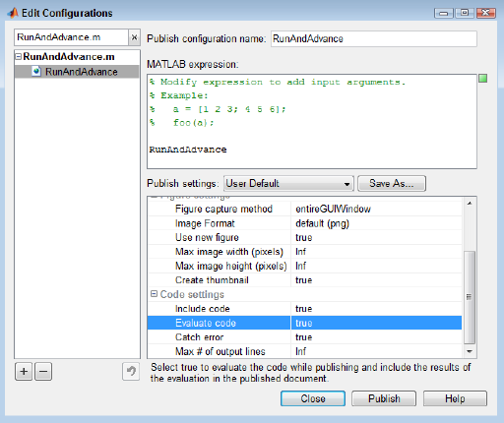Clear the RunAndAdvance.m file selection
The height and width of the screenshot is (423, 504).
[x=134, y=37]
